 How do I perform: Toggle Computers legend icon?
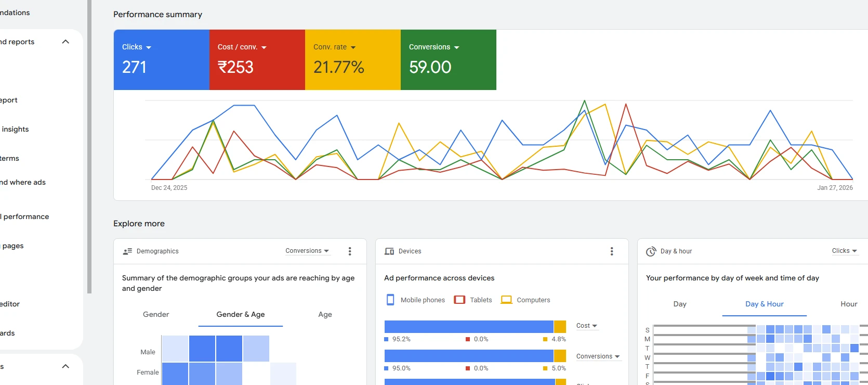pyautogui.click(x=506, y=300)
